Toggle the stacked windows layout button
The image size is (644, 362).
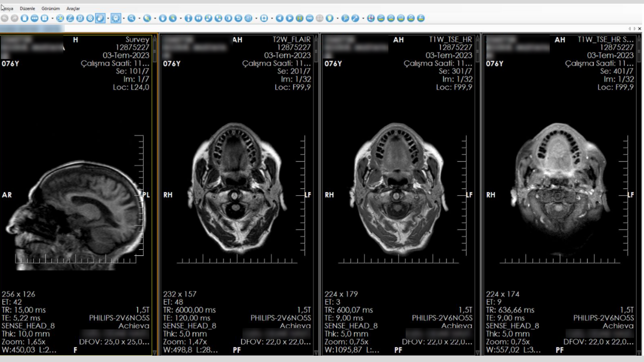[x=100, y=18]
